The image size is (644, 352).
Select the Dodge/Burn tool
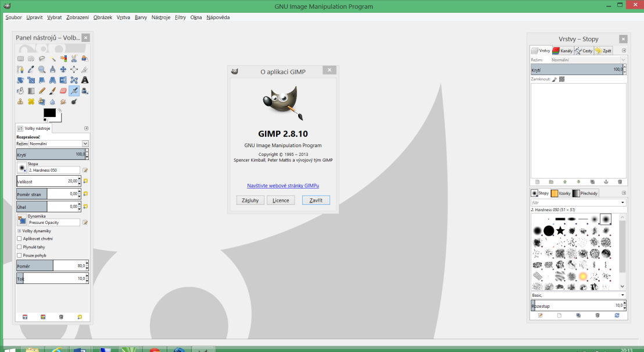point(74,101)
